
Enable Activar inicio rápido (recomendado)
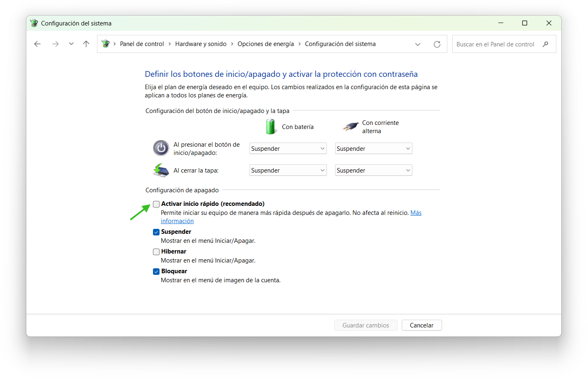156,204
